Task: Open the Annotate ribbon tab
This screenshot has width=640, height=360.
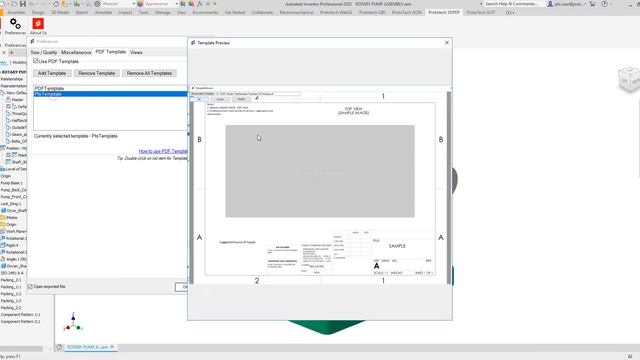Action: pyautogui.click(x=103, y=13)
